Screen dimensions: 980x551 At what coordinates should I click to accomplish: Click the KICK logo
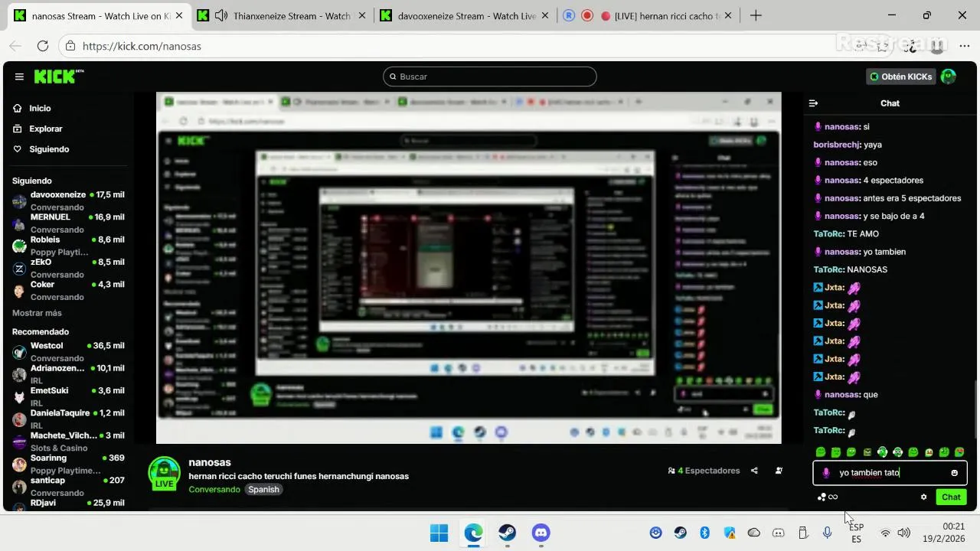coord(58,77)
